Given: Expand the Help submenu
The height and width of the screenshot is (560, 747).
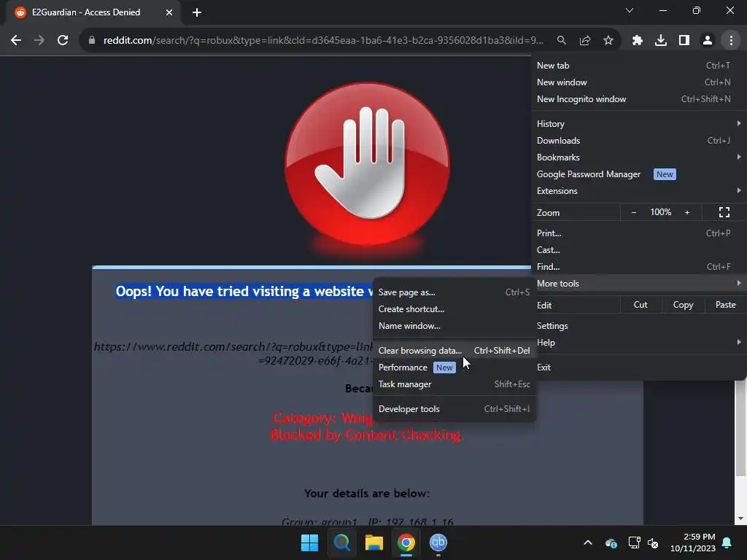Looking at the screenshot, I should (638, 343).
